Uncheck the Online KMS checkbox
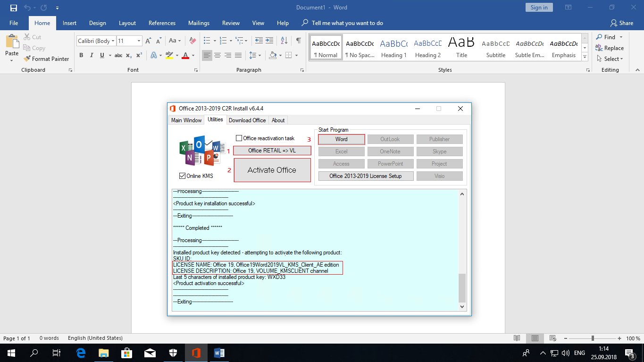The width and height of the screenshot is (644, 362). tap(182, 176)
